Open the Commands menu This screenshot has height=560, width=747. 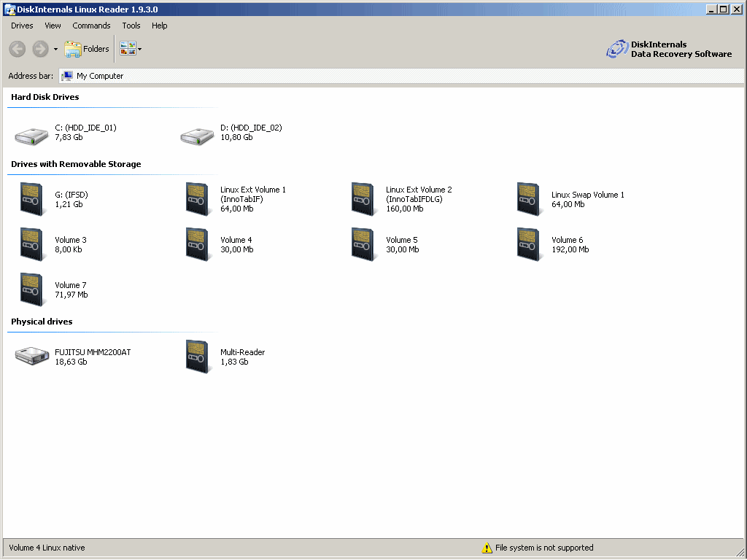pyautogui.click(x=91, y=26)
